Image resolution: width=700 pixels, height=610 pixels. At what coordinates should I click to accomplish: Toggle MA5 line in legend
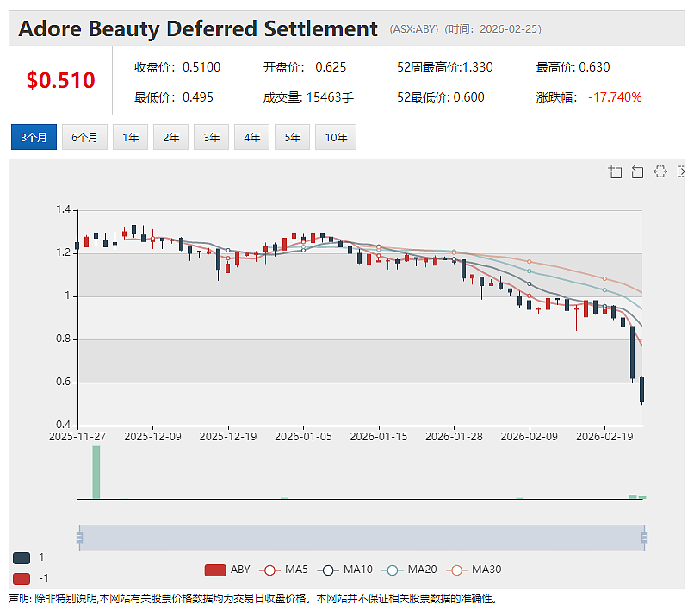pos(286,570)
